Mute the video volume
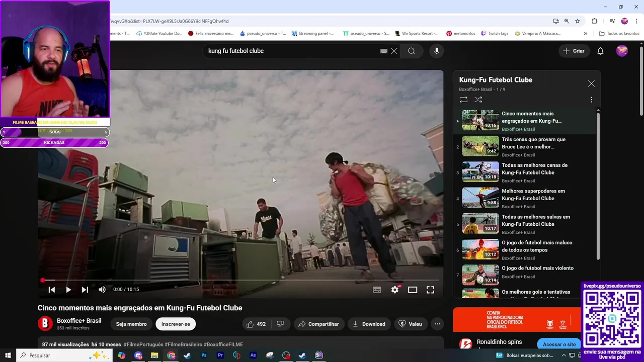 pos(102,290)
